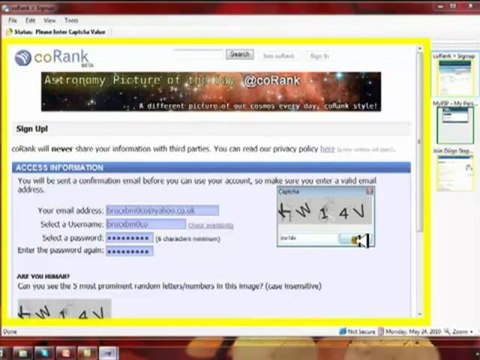Open the File menu

click(x=13, y=21)
